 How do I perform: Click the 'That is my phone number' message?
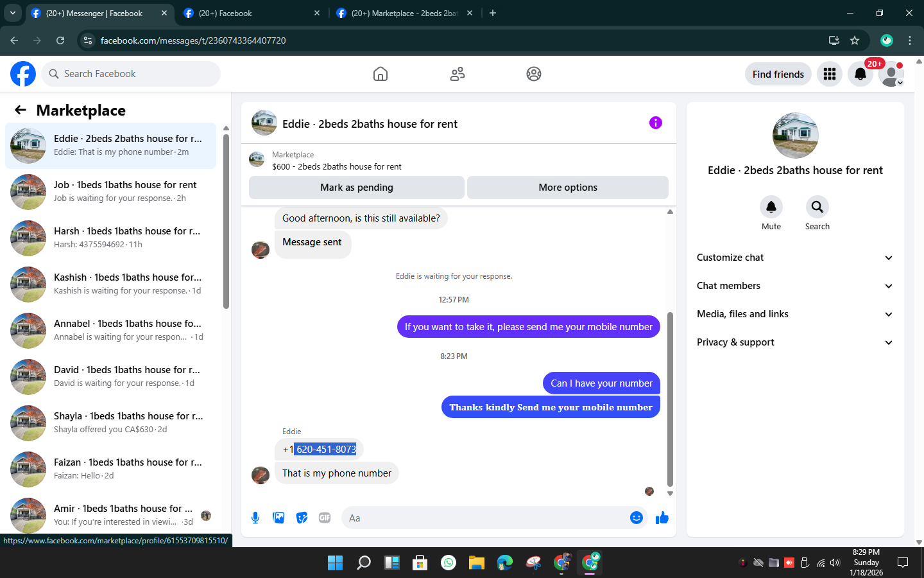pyautogui.click(x=337, y=473)
